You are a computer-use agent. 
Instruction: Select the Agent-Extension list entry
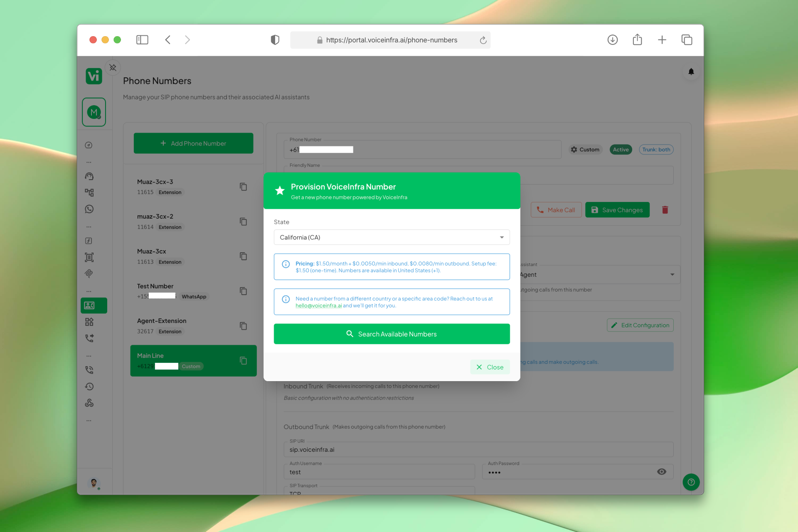pos(193,326)
